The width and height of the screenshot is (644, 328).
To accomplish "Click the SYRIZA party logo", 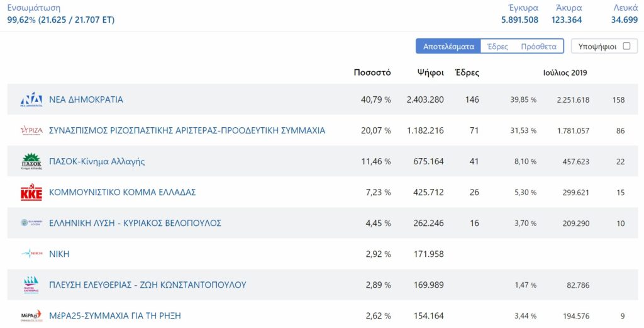I will 31,131.
